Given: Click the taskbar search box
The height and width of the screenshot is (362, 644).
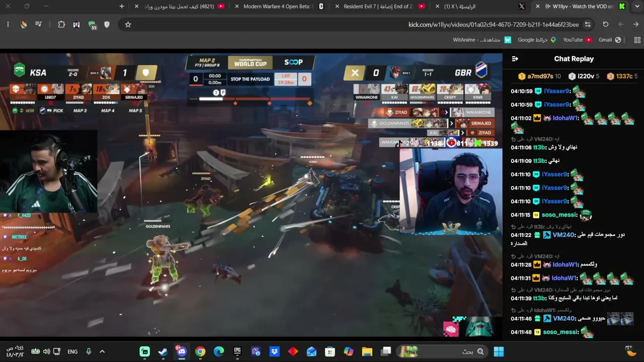Looking at the screenshot, I should tap(443, 351).
